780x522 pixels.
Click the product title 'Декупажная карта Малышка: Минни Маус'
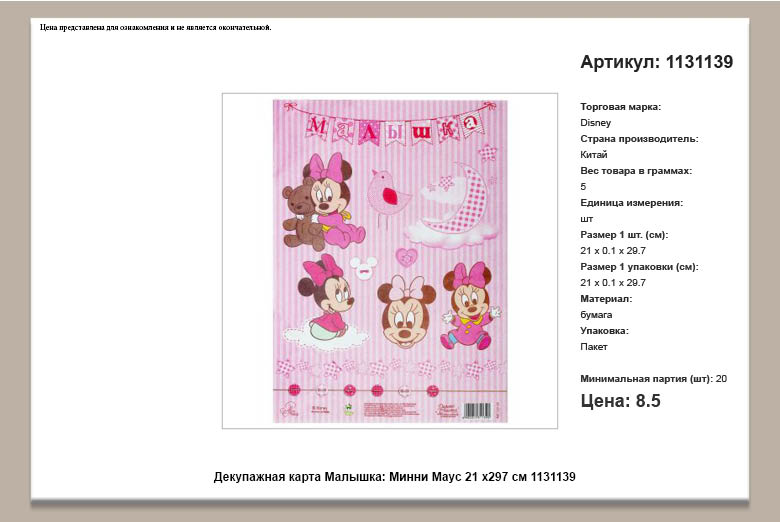click(x=394, y=477)
